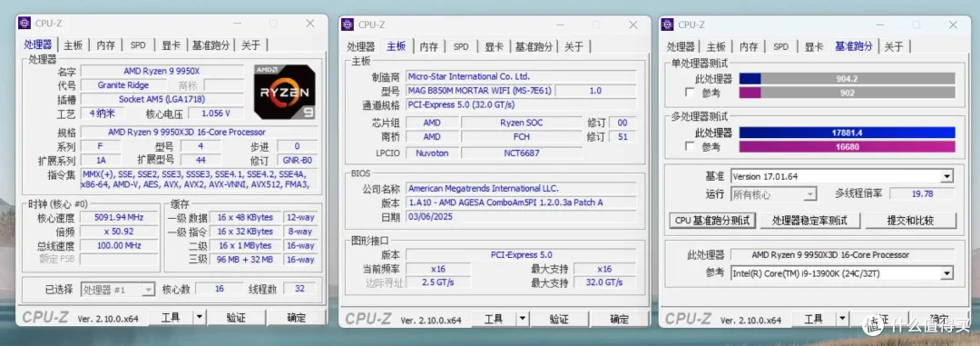Screen dimensions: 980x346
Task: Open the 基准 Version 17.01.64 dropdown
Action: tap(946, 176)
